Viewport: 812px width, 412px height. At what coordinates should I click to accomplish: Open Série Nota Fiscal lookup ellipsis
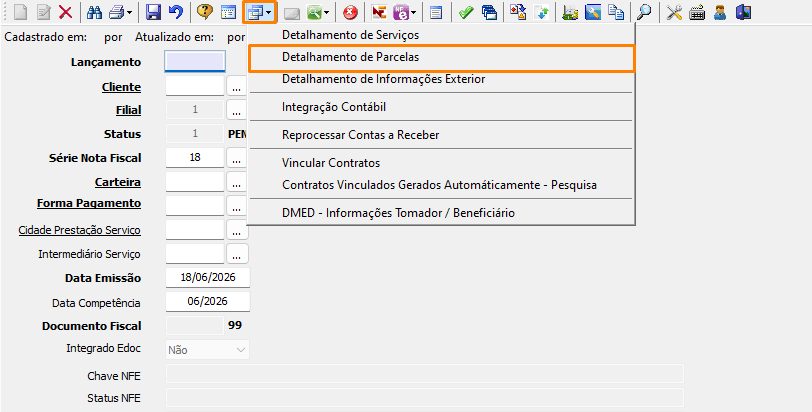(237, 157)
